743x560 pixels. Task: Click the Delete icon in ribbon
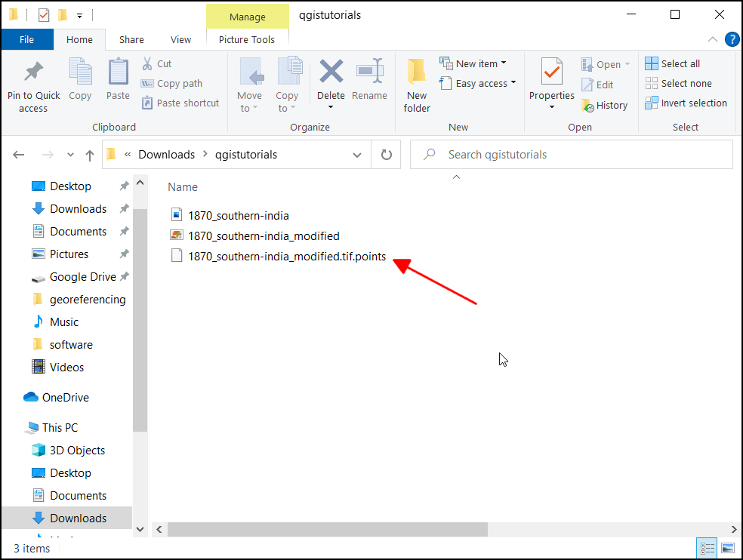click(x=331, y=73)
